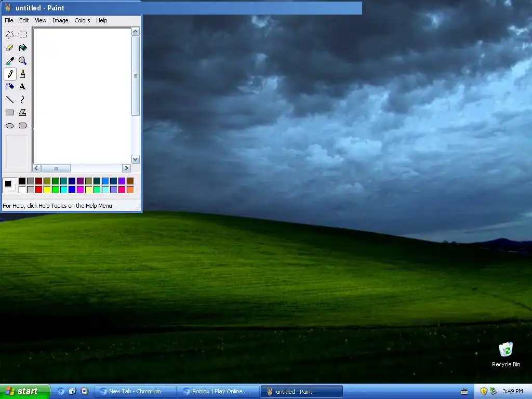Click the canvas scroll right arrow
Image resolution: width=532 pixels, height=399 pixels.
pos(126,168)
